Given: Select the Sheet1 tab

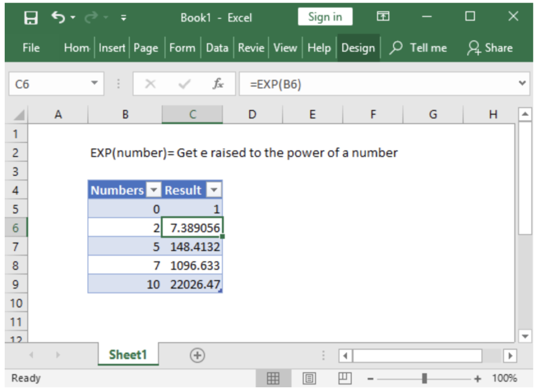Looking at the screenshot, I should click(x=128, y=355).
